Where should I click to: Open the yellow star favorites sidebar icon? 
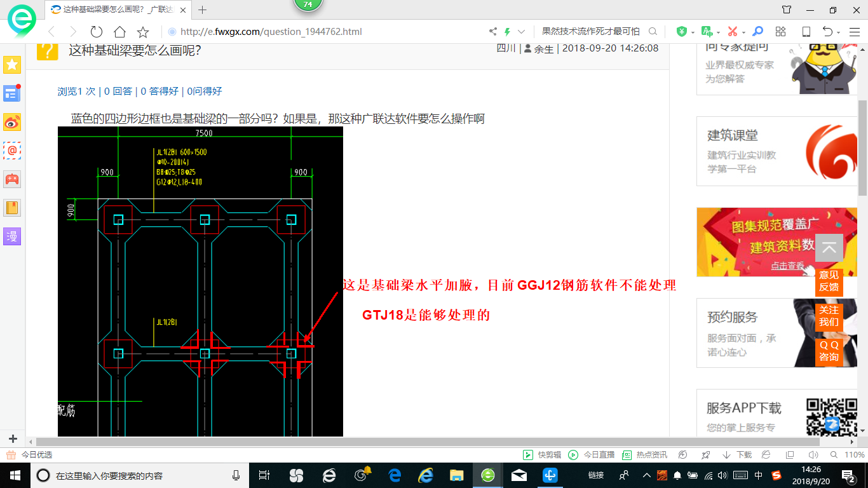click(x=12, y=65)
